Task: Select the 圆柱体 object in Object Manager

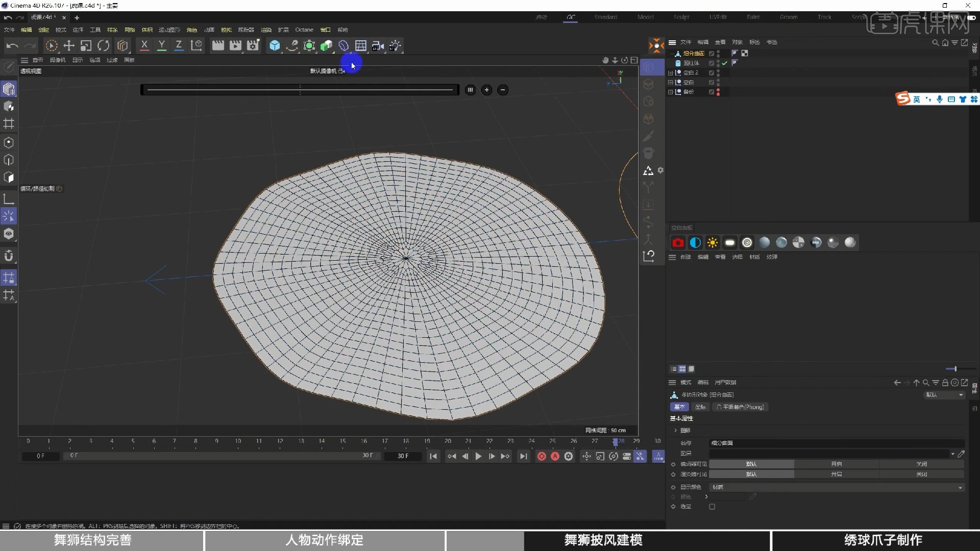Action: click(x=691, y=63)
